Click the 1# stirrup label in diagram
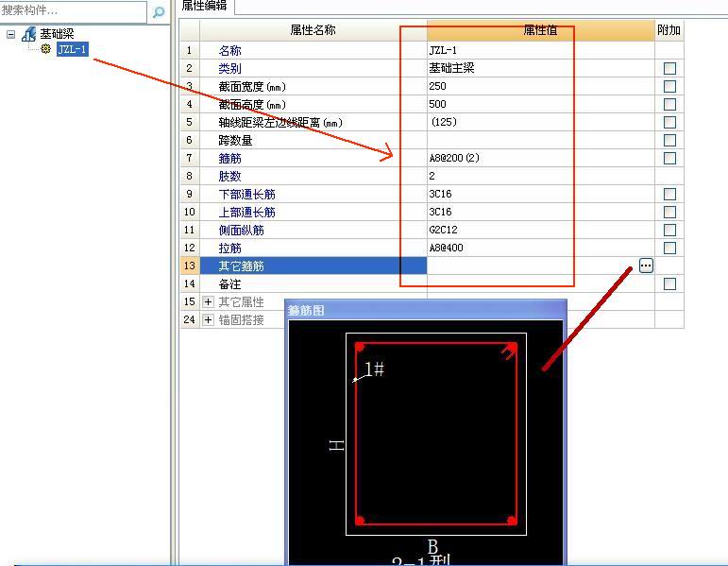 pyautogui.click(x=374, y=369)
